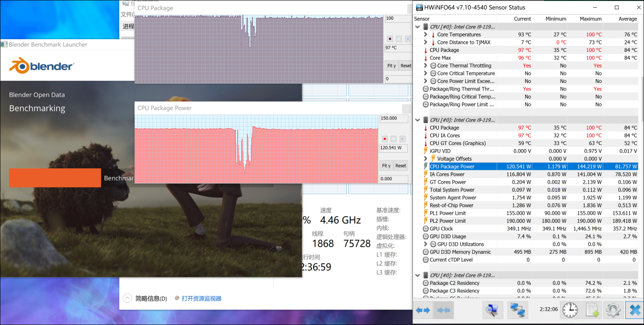Collapse the first CPU [#0] sensor group

418,27
